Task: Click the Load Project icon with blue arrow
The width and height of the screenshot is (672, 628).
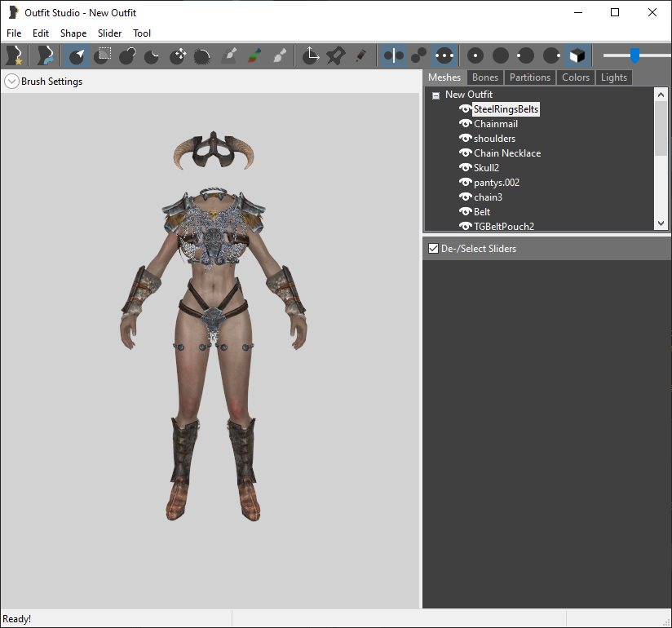Action: coord(45,55)
